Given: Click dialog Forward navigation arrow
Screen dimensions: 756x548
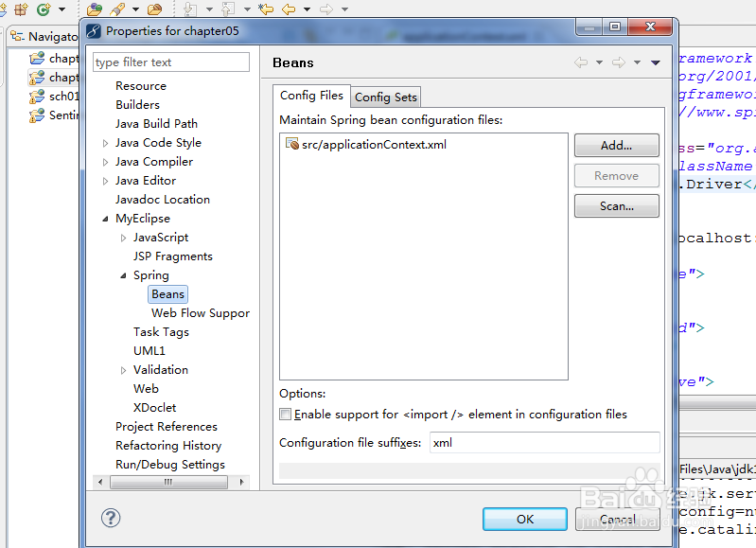Looking at the screenshot, I should (x=619, y=62).
